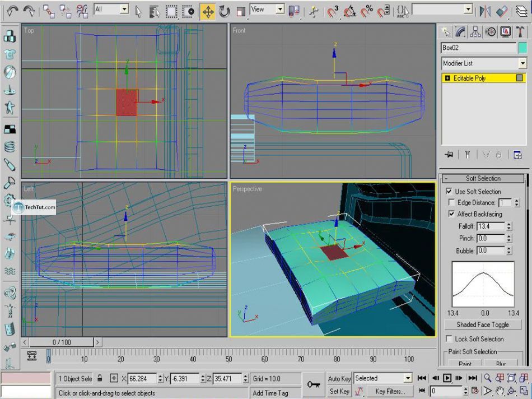The width and height of the screenshot is (532, 399).
Task: Activate Select and Move tool
Action: [x=208, y=12]
